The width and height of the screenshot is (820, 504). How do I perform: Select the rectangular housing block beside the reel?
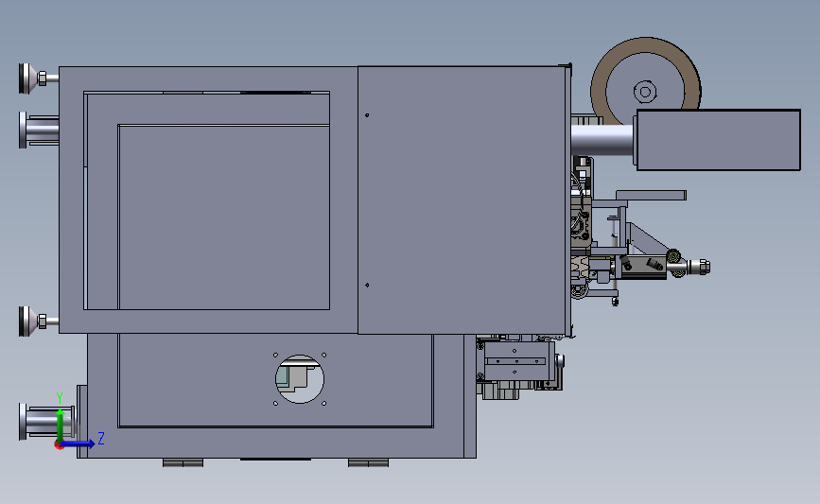[x=718, y=140]
